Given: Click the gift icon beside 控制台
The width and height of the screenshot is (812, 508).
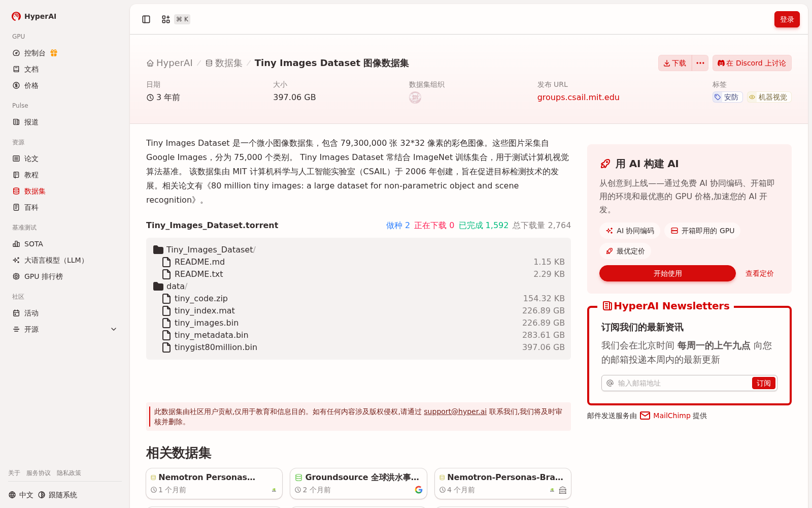Looking at the screenshot, I should [x=54, y=53].
